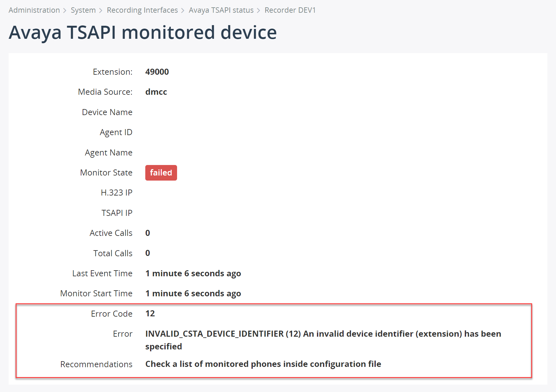Click the H.323 IP label

point(116,193)
